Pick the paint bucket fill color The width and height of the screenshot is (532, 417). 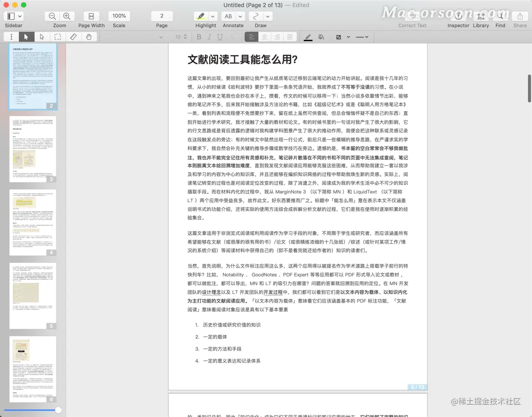coord(321,37)
